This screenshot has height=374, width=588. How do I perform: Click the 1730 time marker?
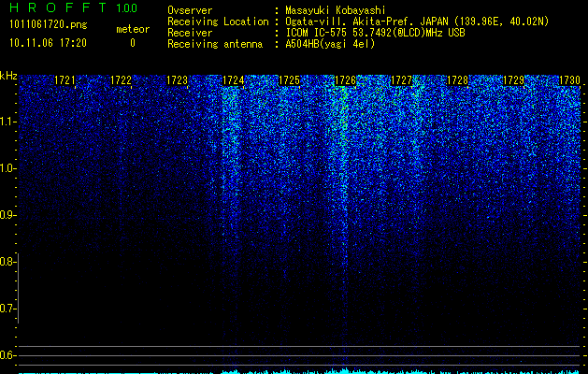(x=569, y=80)
